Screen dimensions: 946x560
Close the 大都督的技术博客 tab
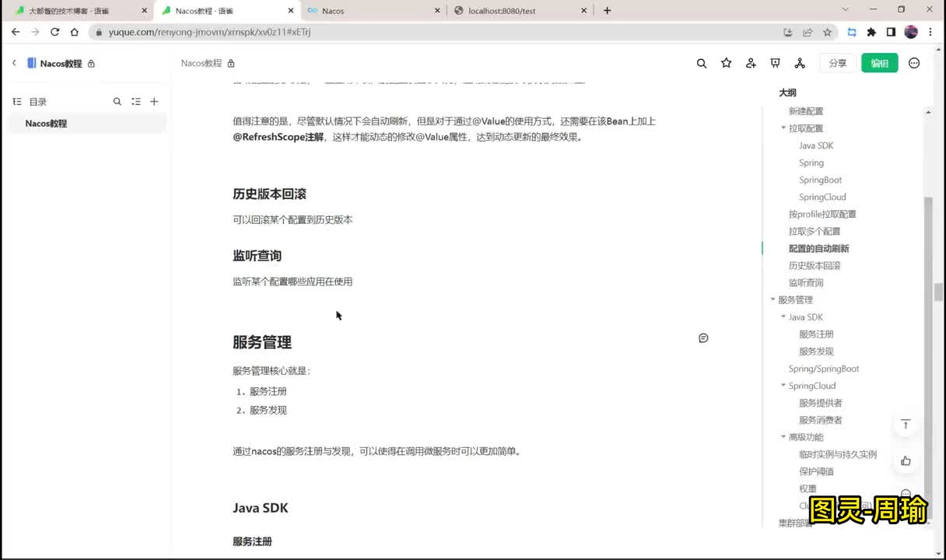pyautogui.click(x=144, y=11)
